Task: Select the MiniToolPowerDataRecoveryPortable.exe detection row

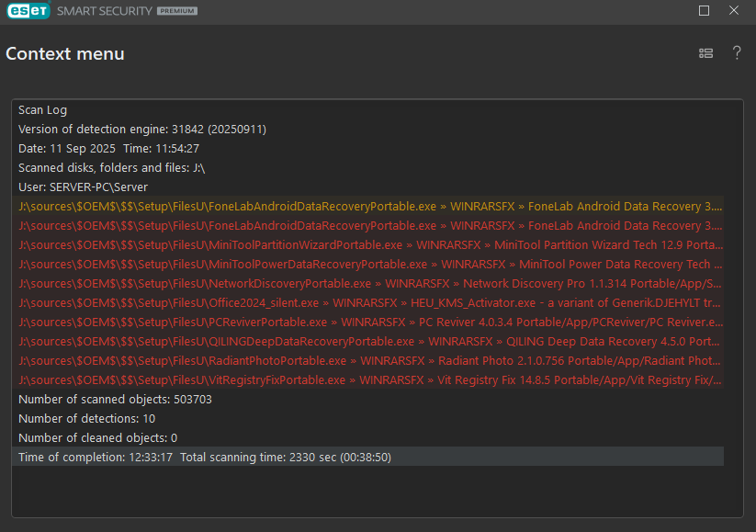Action: point(367,265)
